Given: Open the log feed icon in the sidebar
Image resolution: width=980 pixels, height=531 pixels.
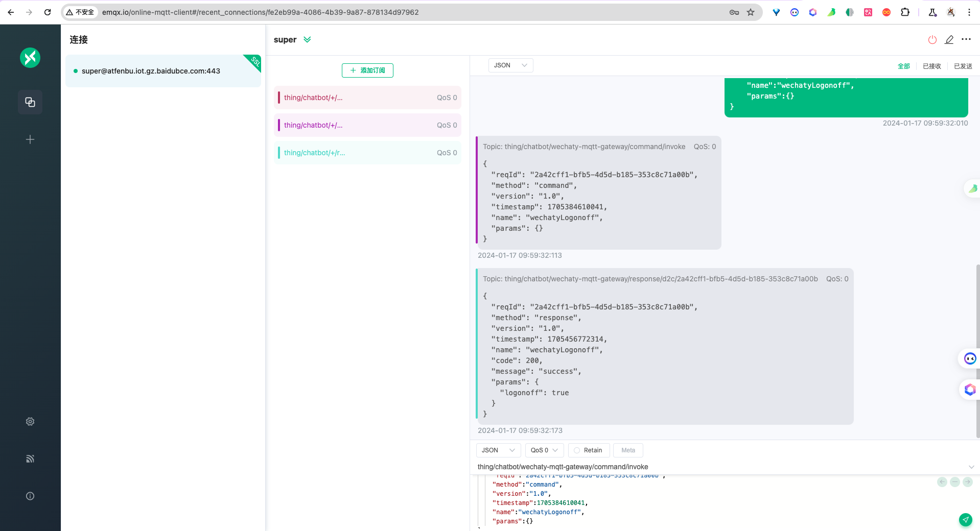Looking at the screenshot, I should [x=30, y=458].
